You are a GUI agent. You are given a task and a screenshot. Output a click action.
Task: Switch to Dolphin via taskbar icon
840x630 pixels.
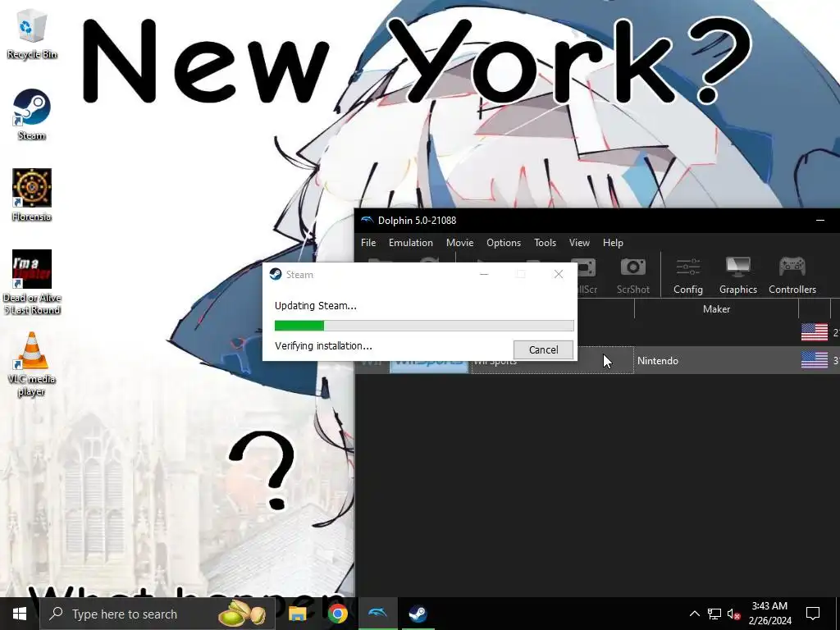coord(377,614)
